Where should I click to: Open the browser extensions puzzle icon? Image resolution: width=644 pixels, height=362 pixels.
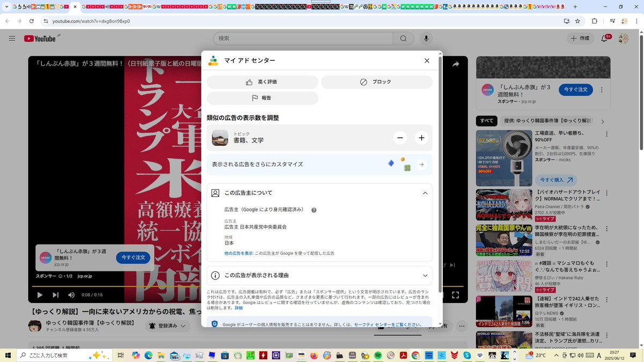point(595,21)
